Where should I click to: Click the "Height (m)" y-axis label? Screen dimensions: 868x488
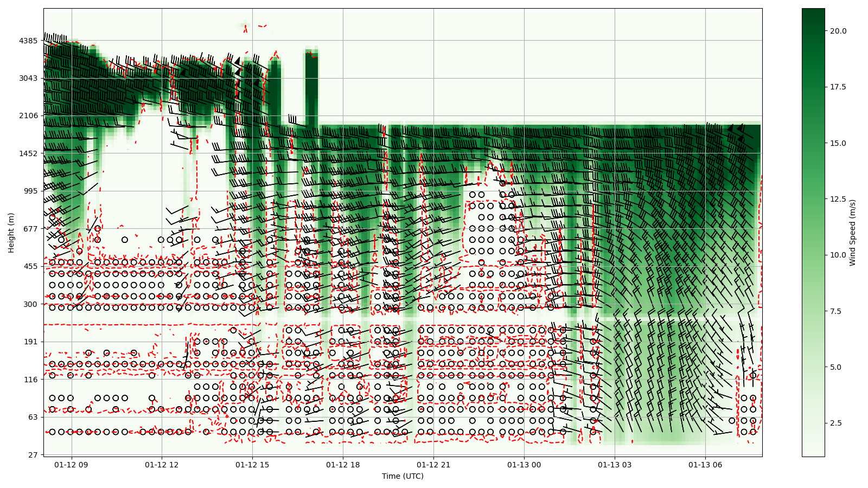[x=11, y=232]
